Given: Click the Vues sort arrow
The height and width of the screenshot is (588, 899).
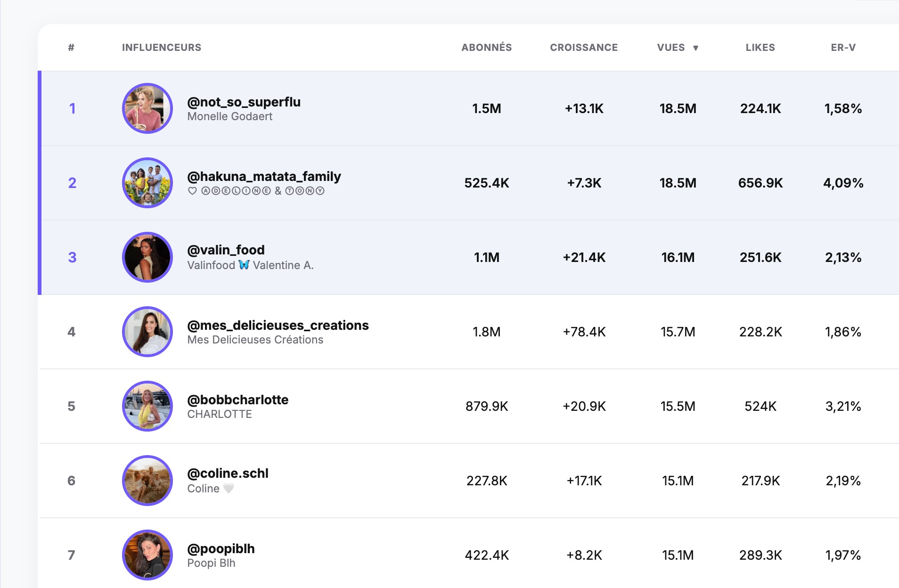Looking at the screenshot, I should click(x=695, y=48).
